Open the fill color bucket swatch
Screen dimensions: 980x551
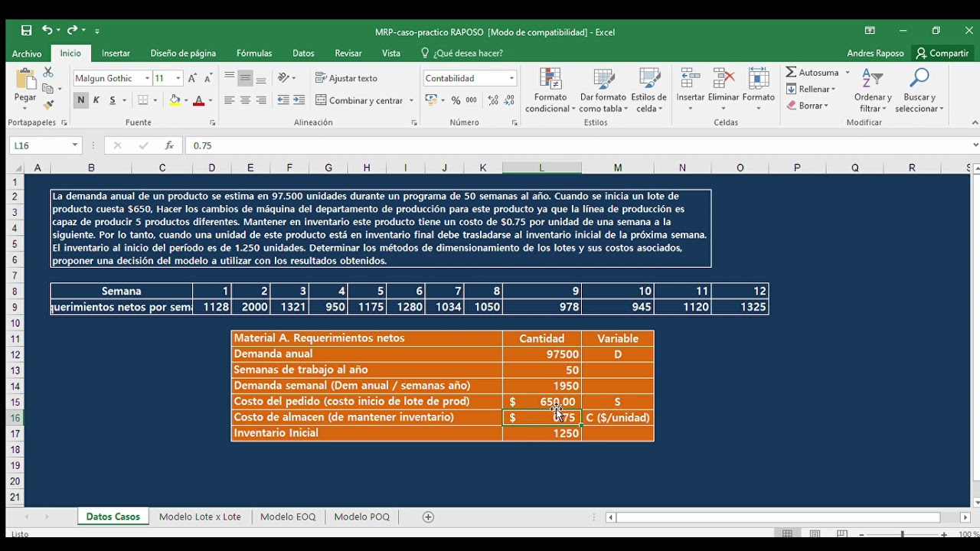[x=175, y=100]
